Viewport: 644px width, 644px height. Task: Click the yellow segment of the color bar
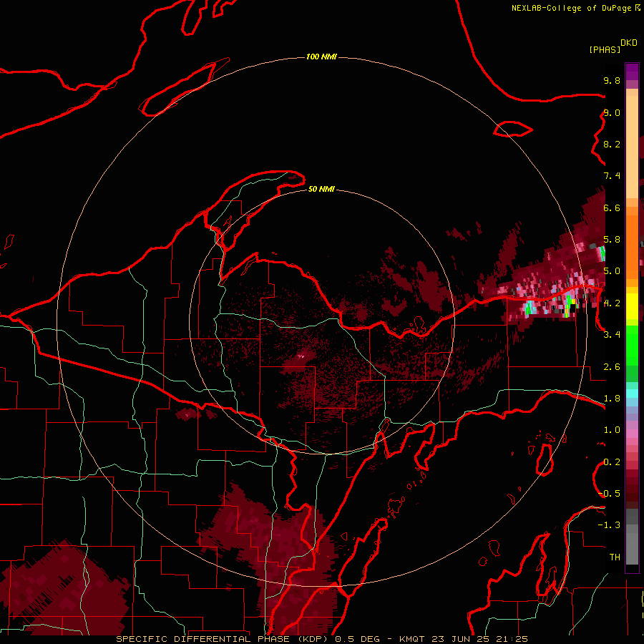click(632, 306)
